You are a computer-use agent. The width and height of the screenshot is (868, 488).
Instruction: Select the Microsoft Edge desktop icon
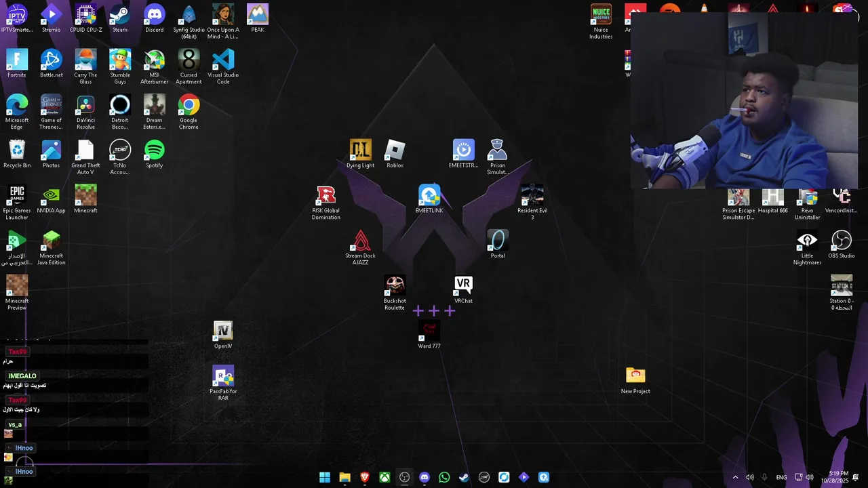click(x=17, y=112)
